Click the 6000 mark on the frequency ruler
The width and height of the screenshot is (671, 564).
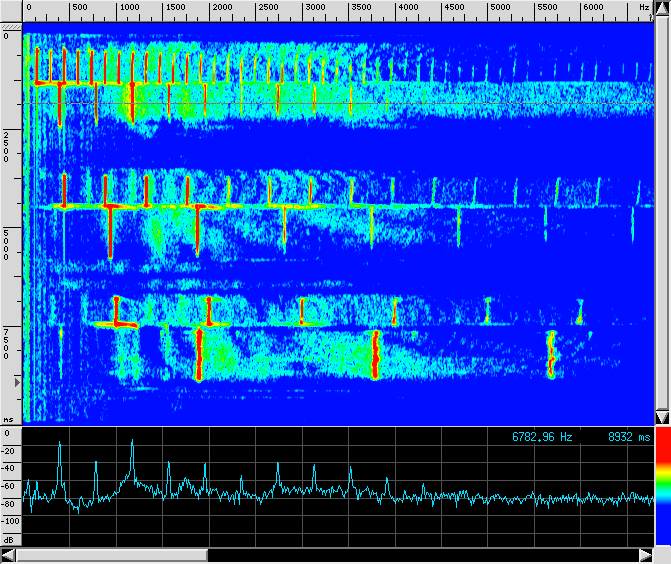(592, 8)
